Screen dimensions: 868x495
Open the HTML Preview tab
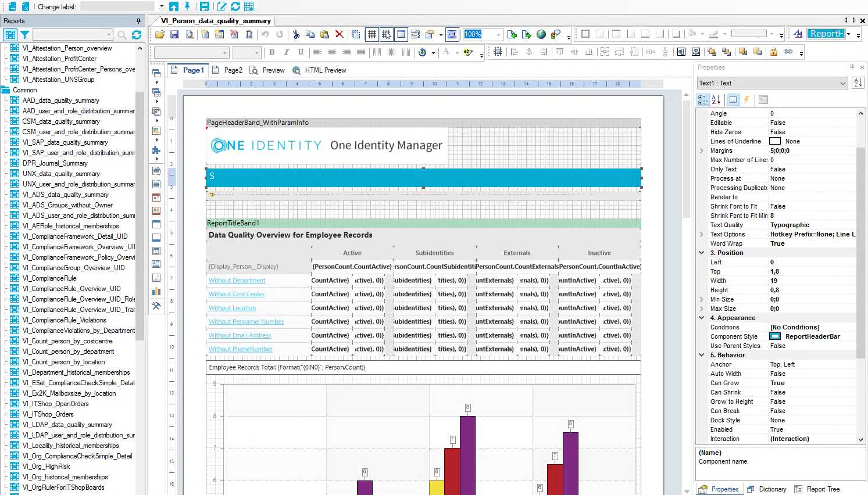[319, 70]
